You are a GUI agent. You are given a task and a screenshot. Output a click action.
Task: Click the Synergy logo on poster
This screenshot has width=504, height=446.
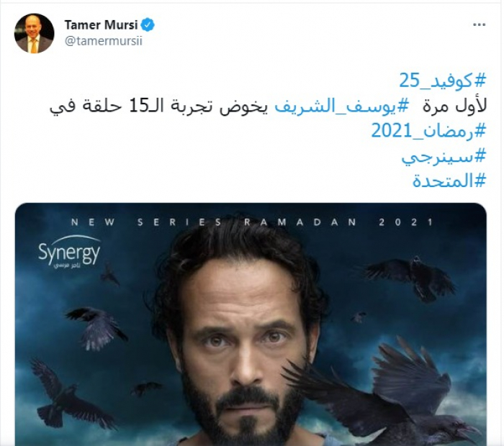coord(69,252)
